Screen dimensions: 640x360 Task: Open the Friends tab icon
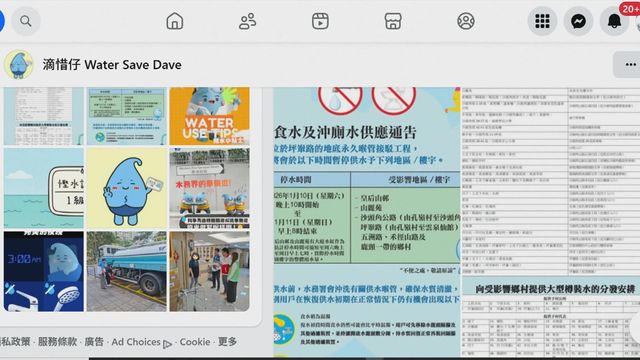[x=247, y=21]
